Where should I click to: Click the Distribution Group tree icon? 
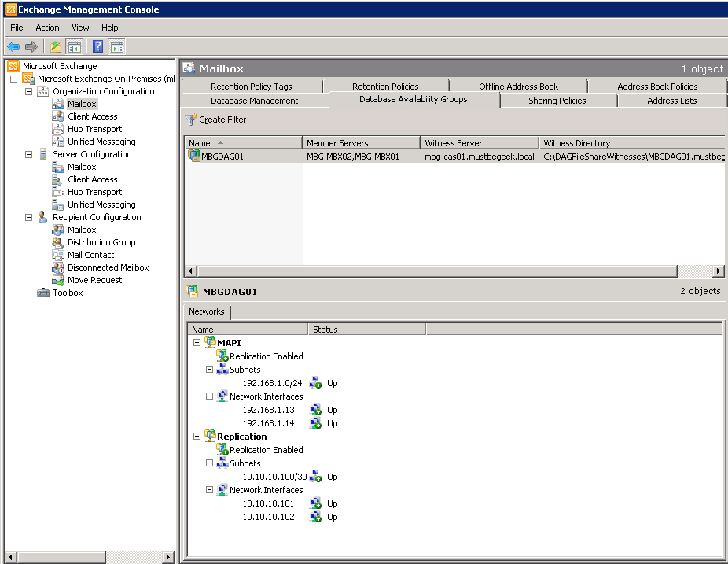coord(58,242)
